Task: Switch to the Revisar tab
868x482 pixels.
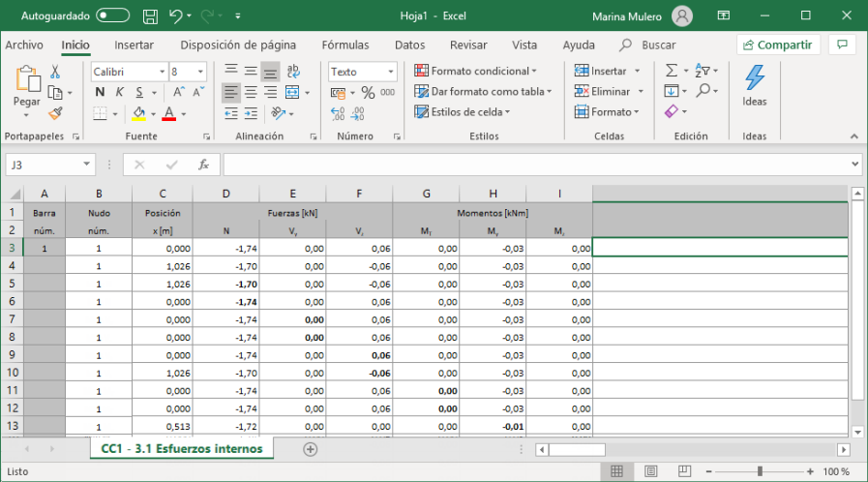Action: coord(468,45)
